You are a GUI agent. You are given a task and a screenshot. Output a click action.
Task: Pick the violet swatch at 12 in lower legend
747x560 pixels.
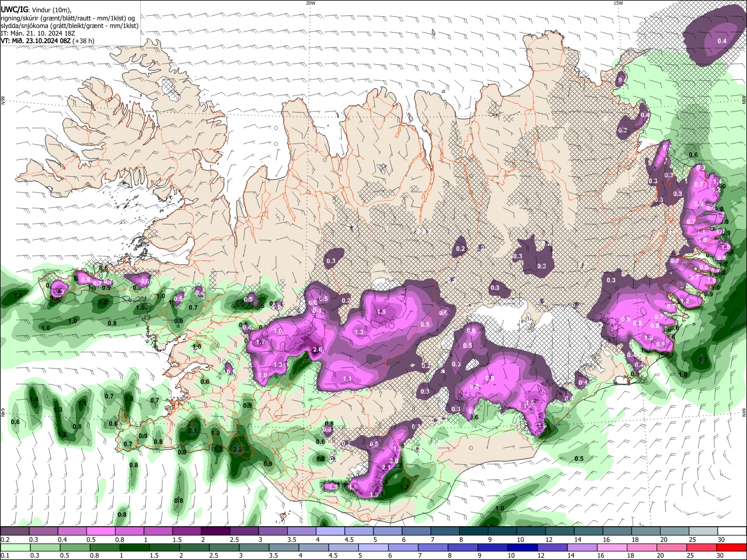point(552,547)
